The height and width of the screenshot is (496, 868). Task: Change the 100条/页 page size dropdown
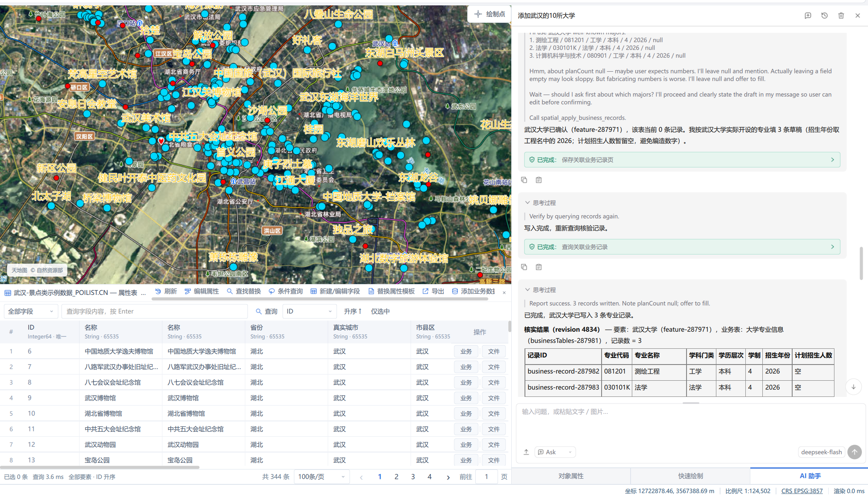[x=322, y=477]
